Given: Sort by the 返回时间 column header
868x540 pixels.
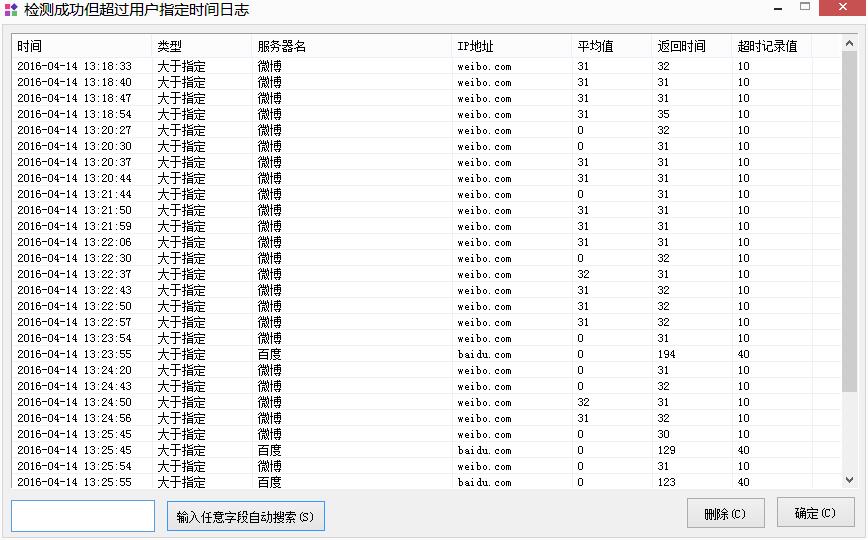Looking at the screenshot, I should [x=691, y=47].
